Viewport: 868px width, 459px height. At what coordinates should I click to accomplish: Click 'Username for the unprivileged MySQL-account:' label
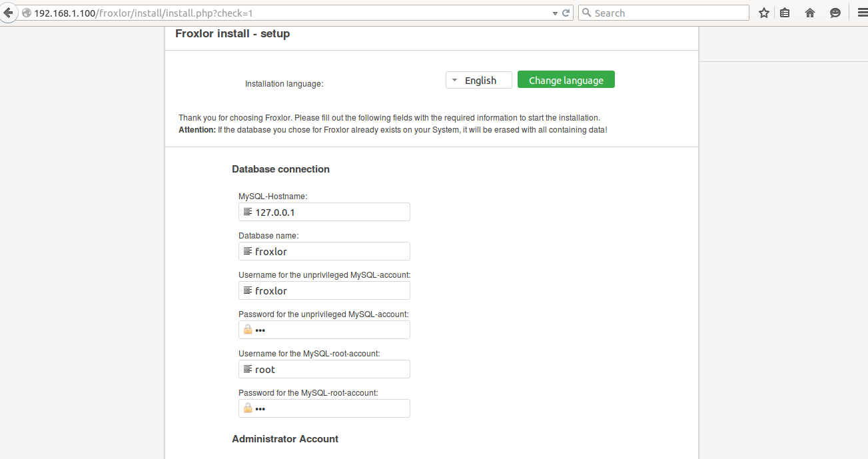(x=325, y=275)
